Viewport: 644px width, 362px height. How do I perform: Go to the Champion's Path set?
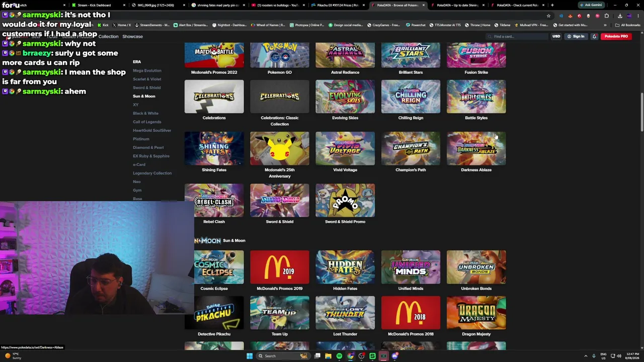411,148
